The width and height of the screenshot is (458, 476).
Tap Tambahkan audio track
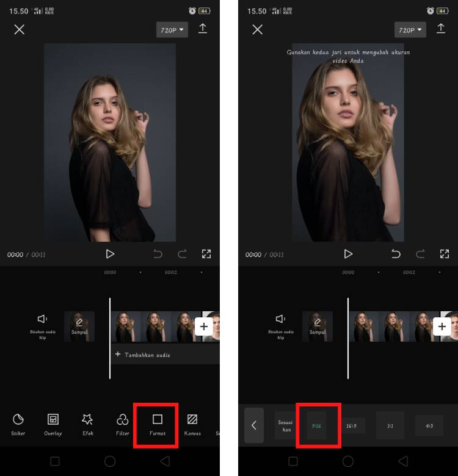click(x=165, y=355)
